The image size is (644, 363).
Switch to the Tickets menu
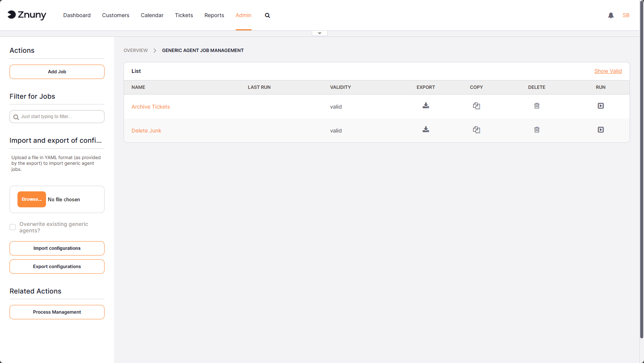184,15
